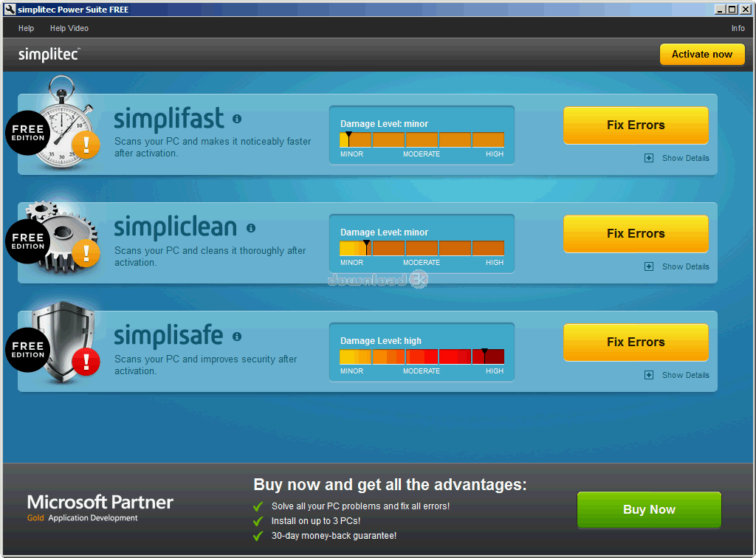
Task: Click the Activate now button
Action: [702, 55]
